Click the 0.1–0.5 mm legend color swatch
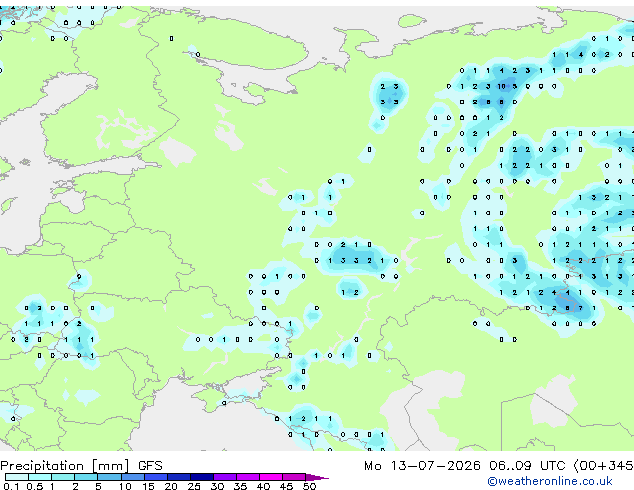Screen dimensions: 634x490 click(x=17, y=477)
